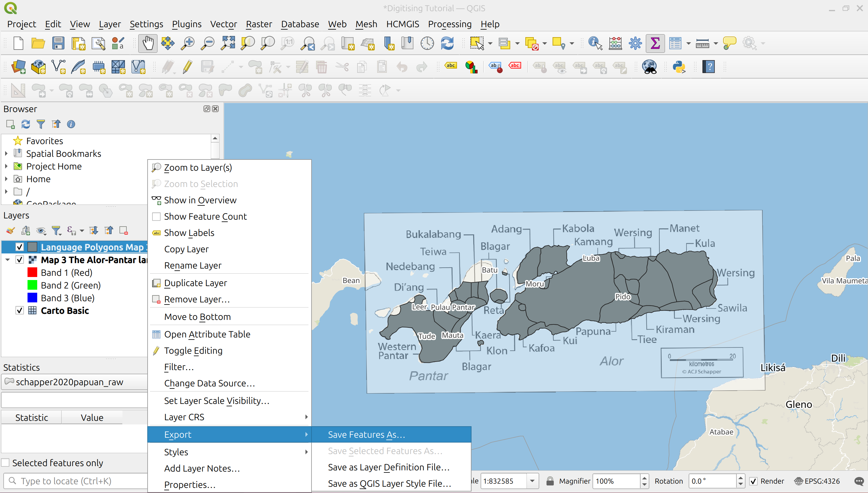Choose Save as Layer Definition File
Screen dimensions: 868x493
click(x=388, y=467)
